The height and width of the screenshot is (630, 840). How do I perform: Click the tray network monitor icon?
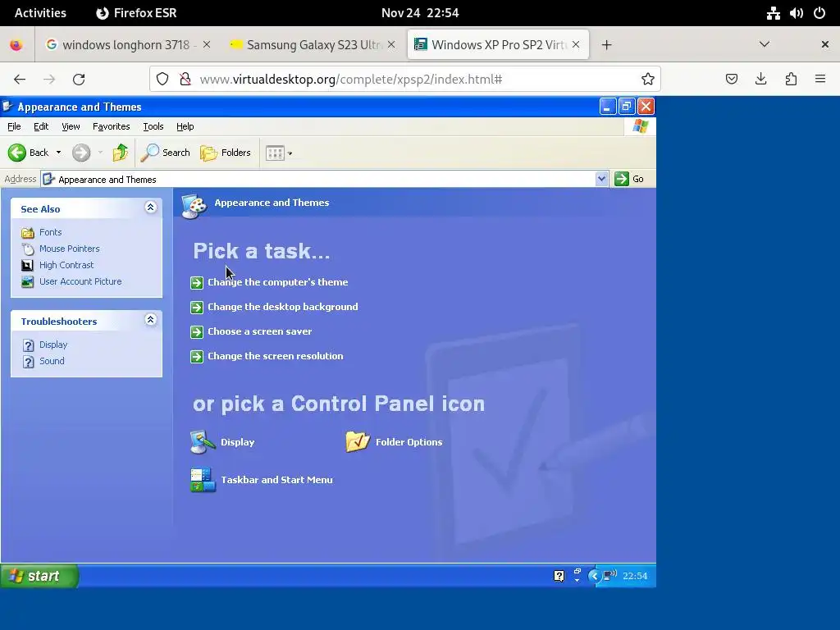coord(609,576)
